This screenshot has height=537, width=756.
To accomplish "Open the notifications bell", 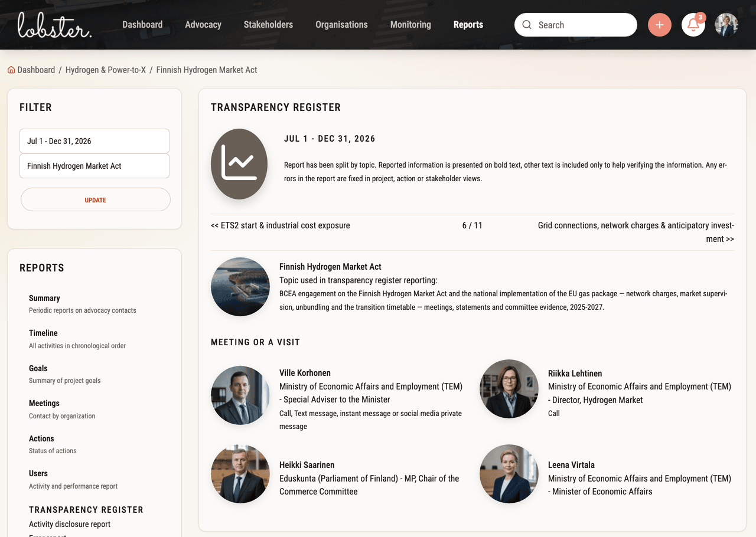I will pos(693,25).
